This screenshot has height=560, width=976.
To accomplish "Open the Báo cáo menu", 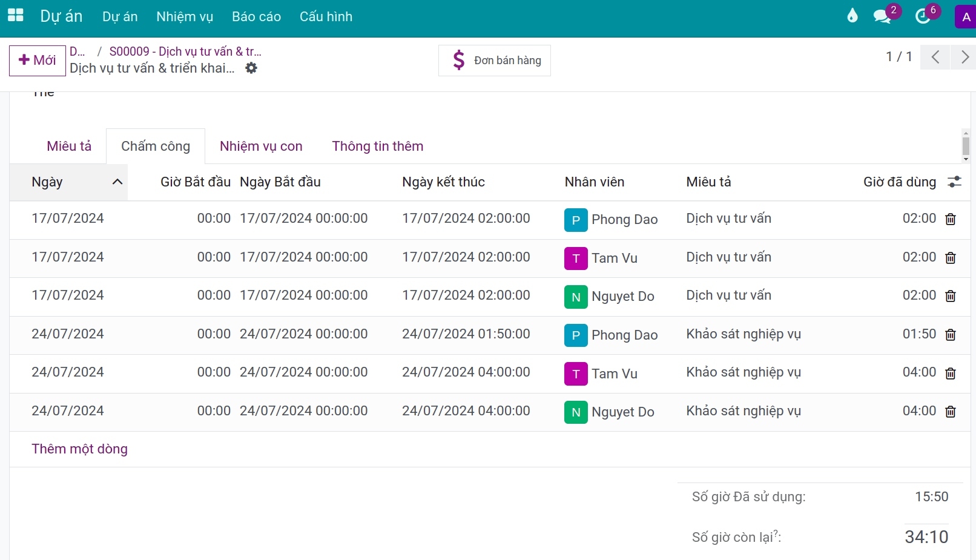I will click(x=256, y=17).
